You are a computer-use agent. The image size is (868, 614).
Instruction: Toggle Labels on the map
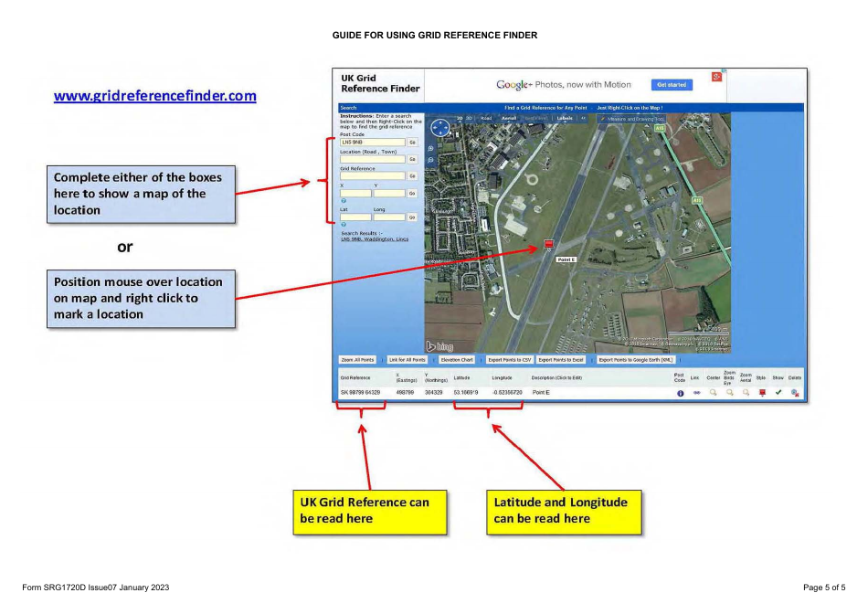point(564,117)
